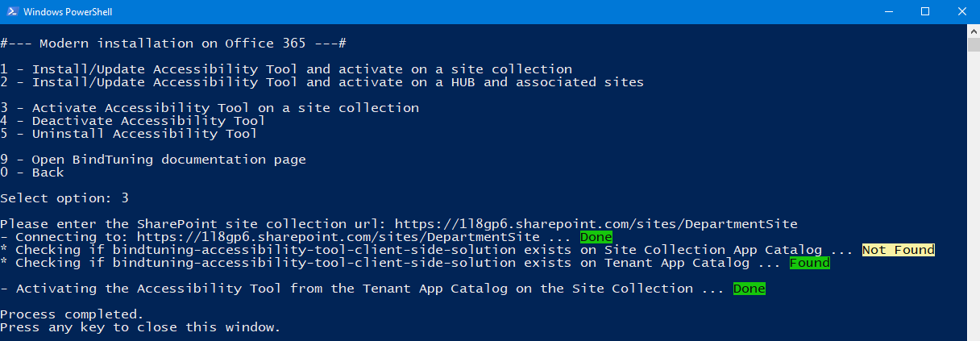Close the Windows PowerShell window
The width and height of the screenshot is (980, 341).
pos(961,11)
